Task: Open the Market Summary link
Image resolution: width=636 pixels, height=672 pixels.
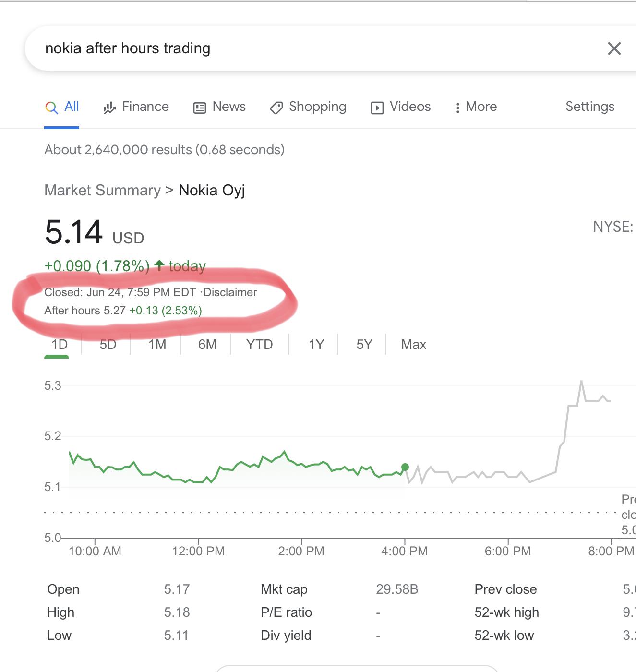Action: (x=102, y=190)
